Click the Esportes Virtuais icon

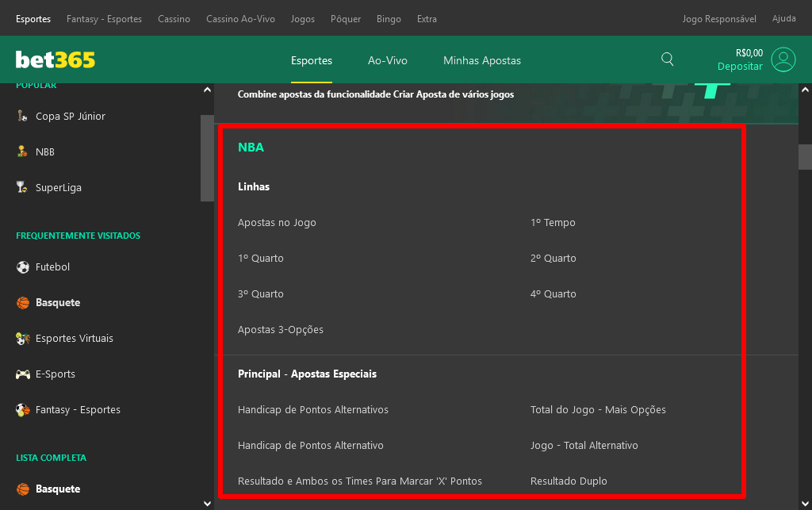tap(23, 339)
